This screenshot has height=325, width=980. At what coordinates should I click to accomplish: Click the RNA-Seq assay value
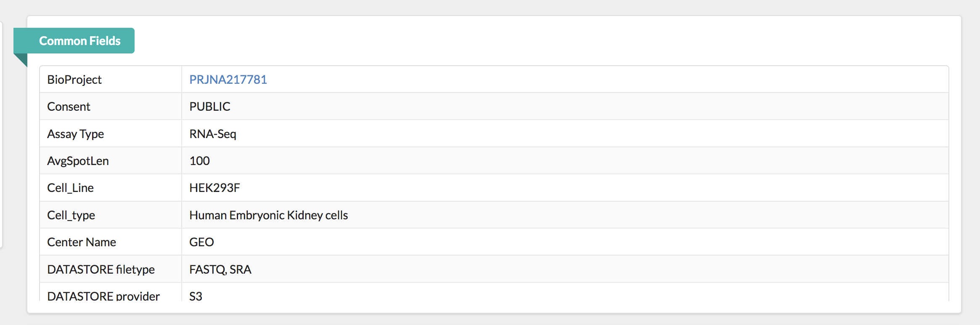pyautogui.click(x=212, y=134)
